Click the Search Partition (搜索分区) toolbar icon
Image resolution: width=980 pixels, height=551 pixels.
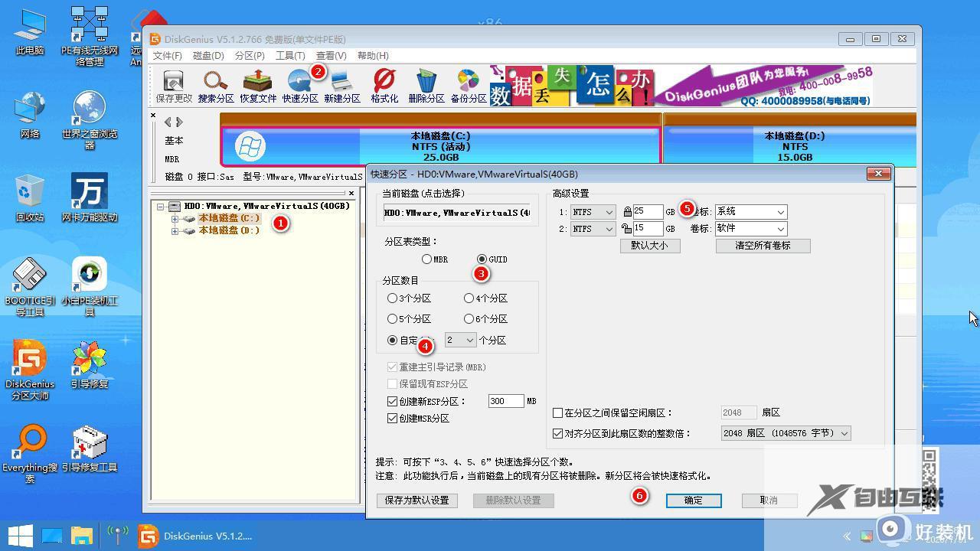[x=216, y=86]
